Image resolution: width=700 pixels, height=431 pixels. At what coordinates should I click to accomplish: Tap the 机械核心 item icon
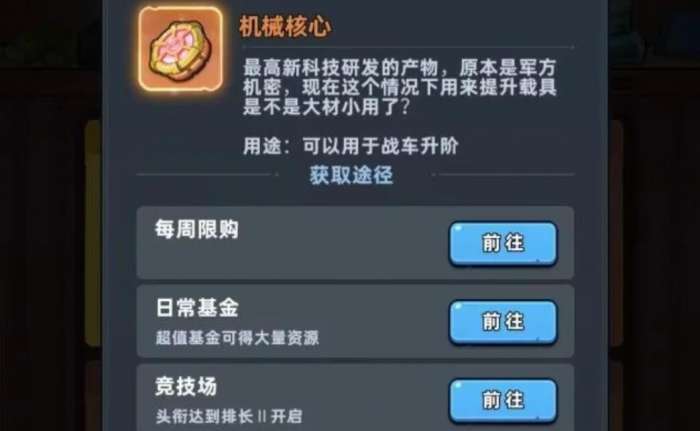pyautogui.click(x=181, y=49)
